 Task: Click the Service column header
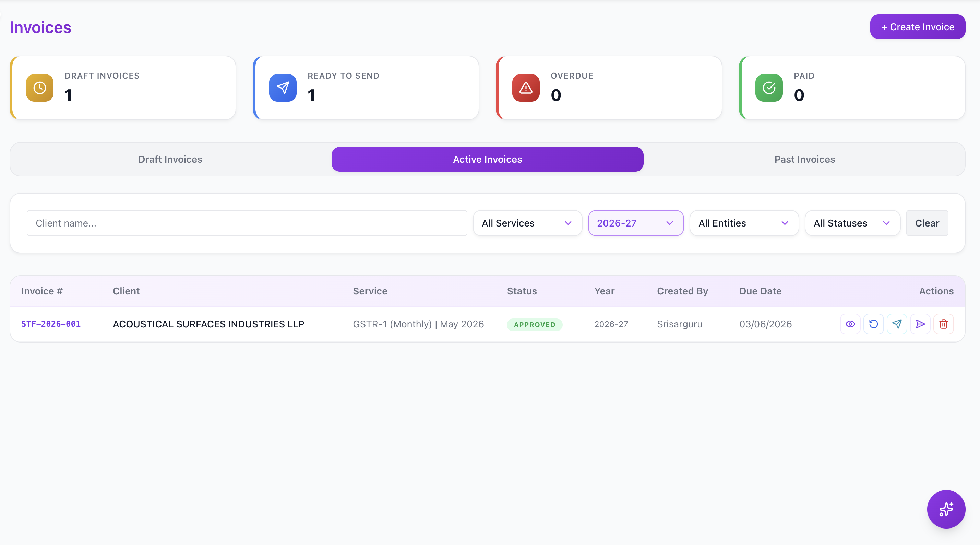(370, 291)
